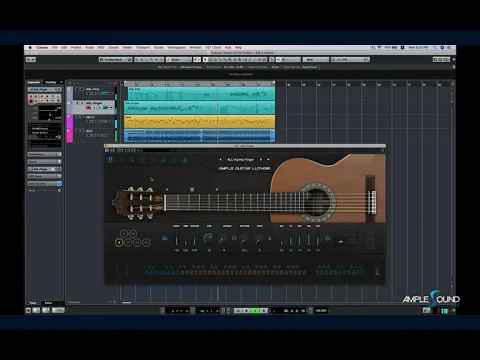Toggle record enable on AGL-Finger track
Image resolution: width=480 pixels, height=360 pixels.
pyautogui.click(x=89, y=108)
